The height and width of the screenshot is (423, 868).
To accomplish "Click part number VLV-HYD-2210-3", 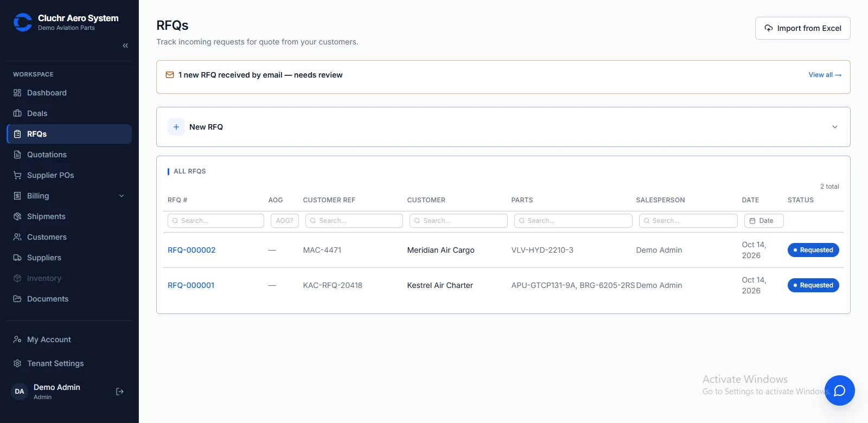I will [x=542, y=250].
